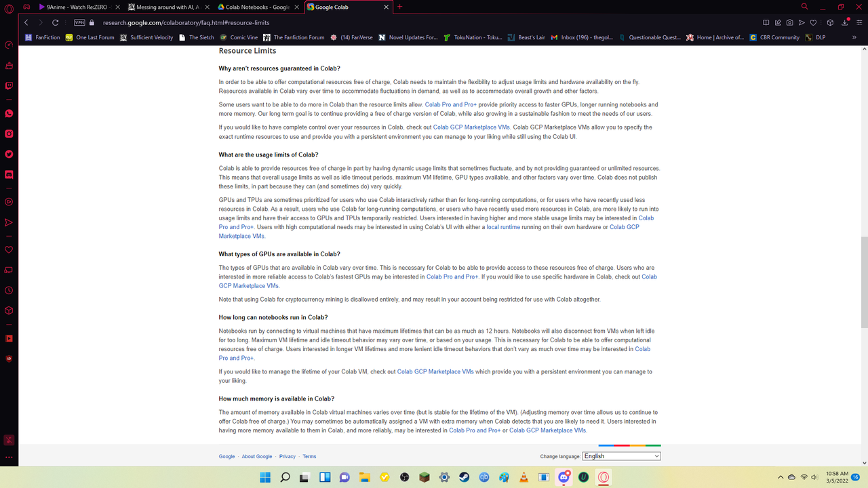Open Privacy footer link

[288, 457]
